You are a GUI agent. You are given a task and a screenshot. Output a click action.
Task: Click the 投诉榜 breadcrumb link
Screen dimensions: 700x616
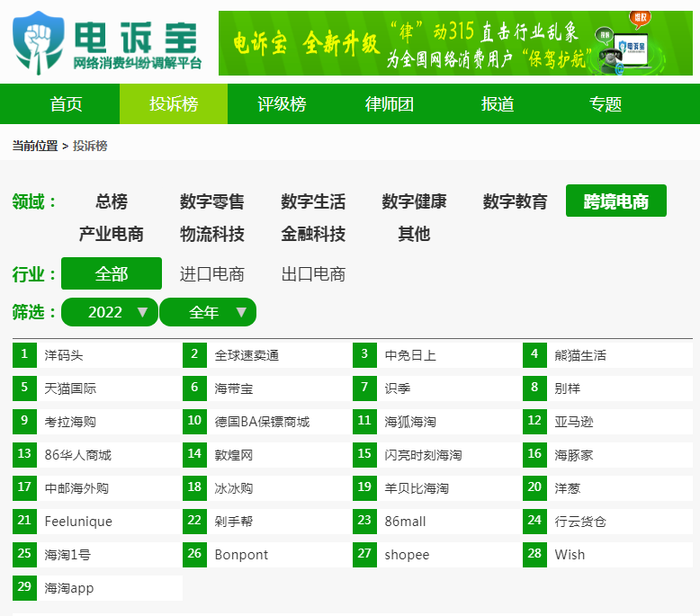pyautogui.click(x=90, y=146)
